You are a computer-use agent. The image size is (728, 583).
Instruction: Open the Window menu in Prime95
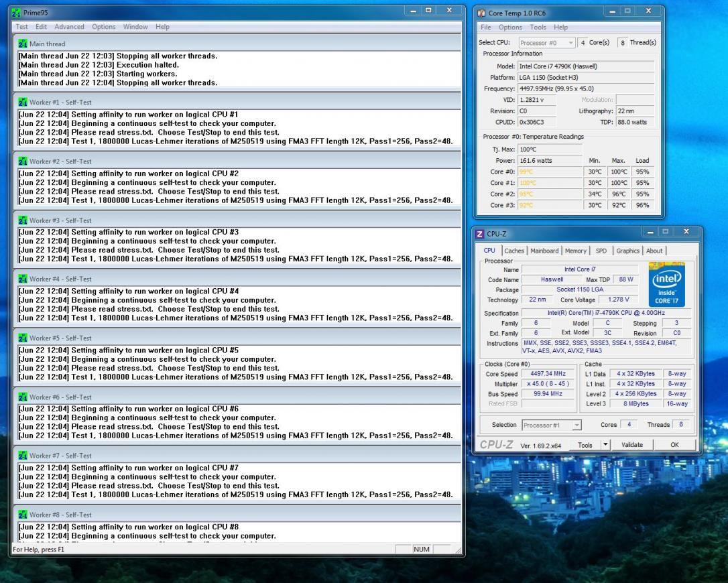click(x=135, y=26)
